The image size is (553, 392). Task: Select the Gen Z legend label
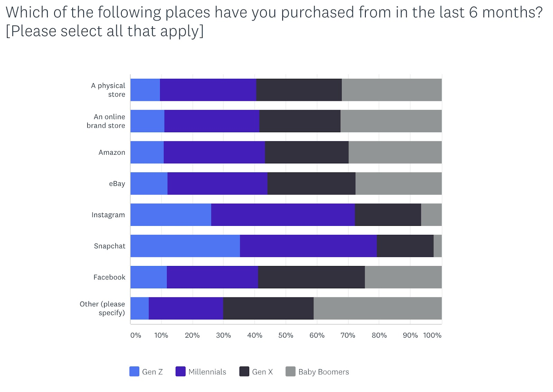pyautogui.click(x=152, y=372)
